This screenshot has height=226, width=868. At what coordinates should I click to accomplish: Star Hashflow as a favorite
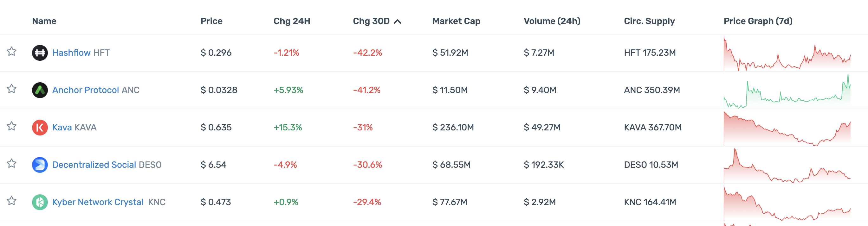[12, 52]
